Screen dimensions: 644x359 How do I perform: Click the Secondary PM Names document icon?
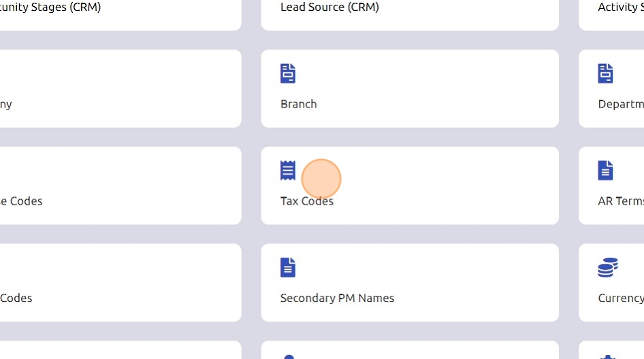pyautogui.click(x=288, y=267)
